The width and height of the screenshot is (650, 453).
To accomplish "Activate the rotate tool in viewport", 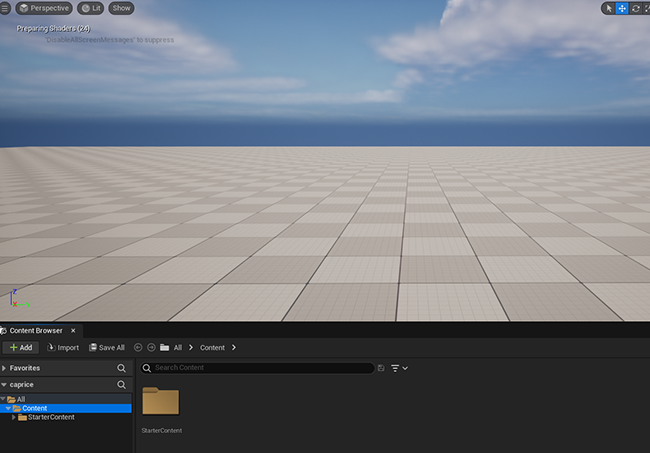I will click(x=636, y=8).
